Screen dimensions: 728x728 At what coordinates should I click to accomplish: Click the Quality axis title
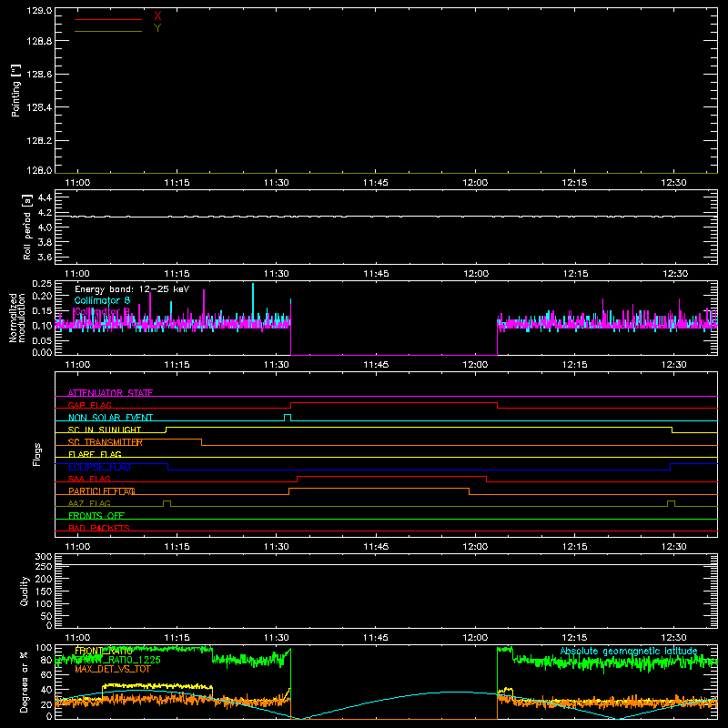click(x=25, y=591)
